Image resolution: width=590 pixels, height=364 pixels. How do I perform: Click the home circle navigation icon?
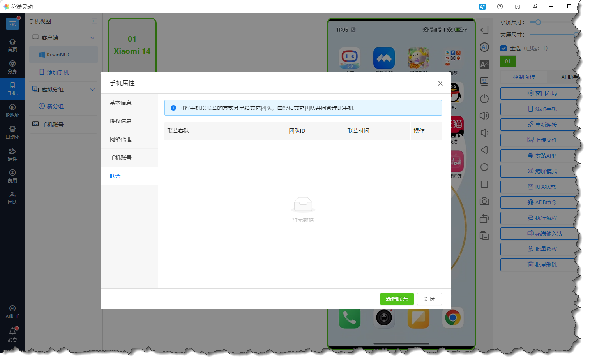pyautogui.click(x=484, y=167)
